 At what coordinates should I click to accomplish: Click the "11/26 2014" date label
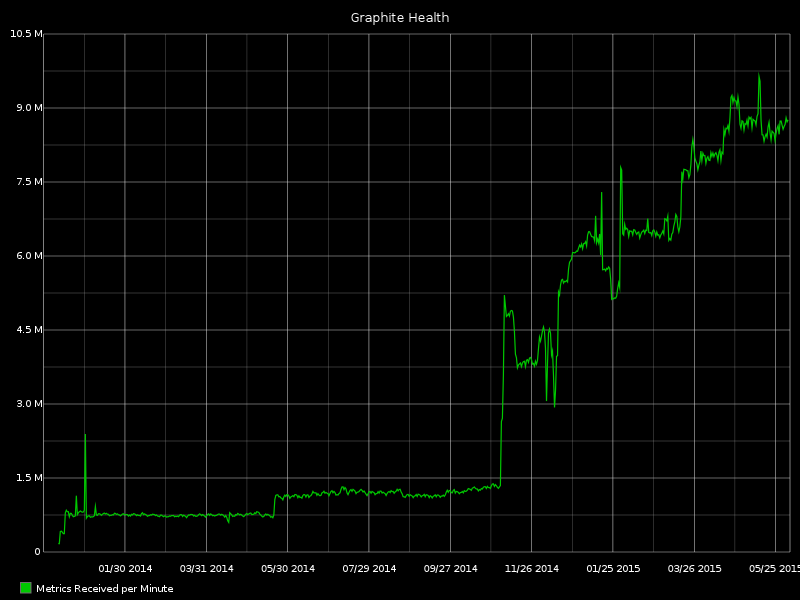coord(532,568)
